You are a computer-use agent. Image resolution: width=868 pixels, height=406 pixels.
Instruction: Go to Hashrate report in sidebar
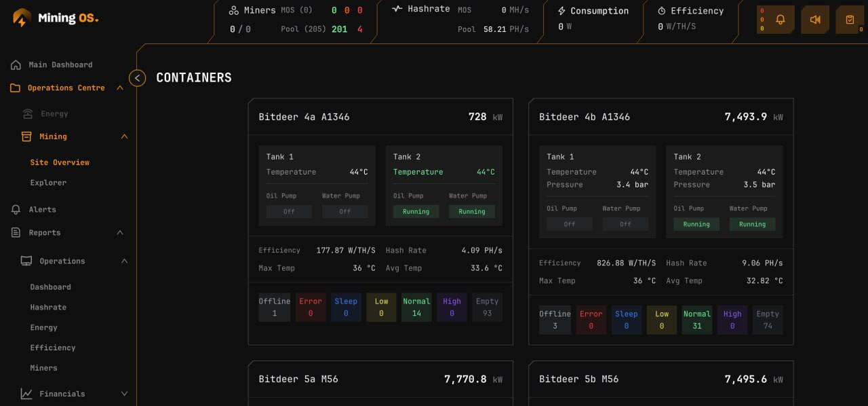tap(48, 308)
